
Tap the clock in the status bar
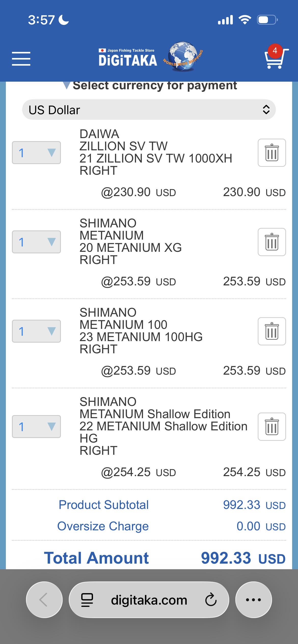[x=41, y=20]
